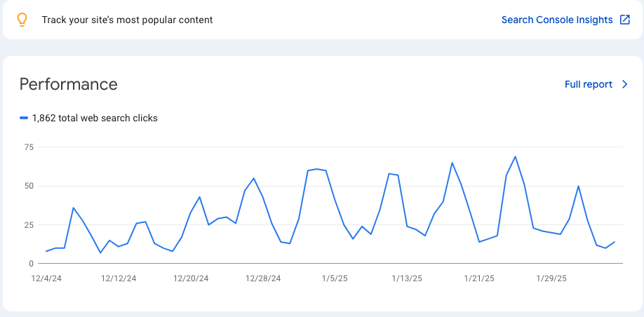Click the 50 value on the vertical axis

click(29, 186)
